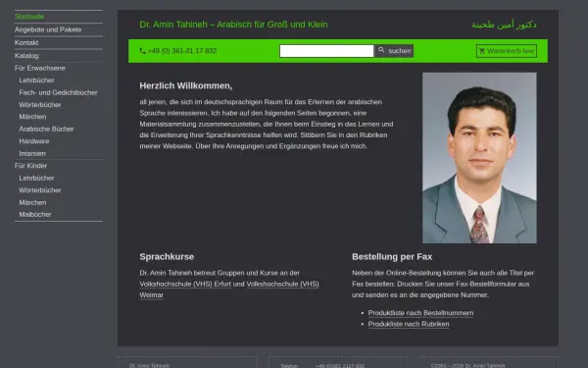Screen dimensions: 588x368
Task: Open the Startseite menu item
Action: click(29, 17)
